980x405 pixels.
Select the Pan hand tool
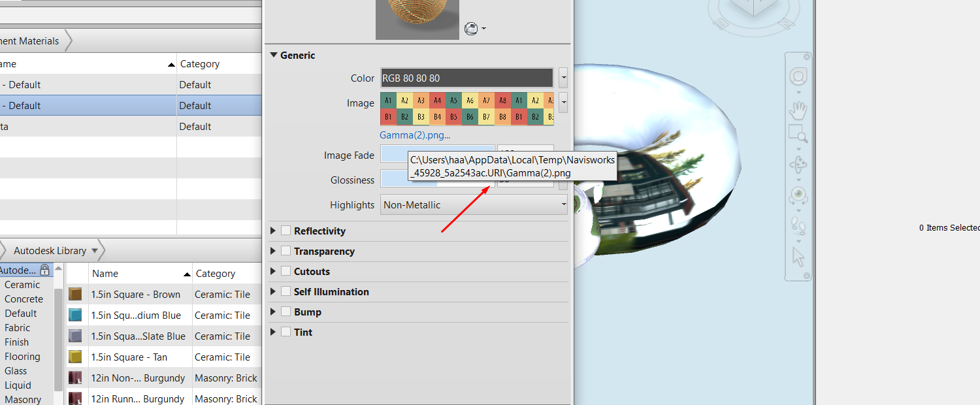pyautogui.click(x=798, y=111)
